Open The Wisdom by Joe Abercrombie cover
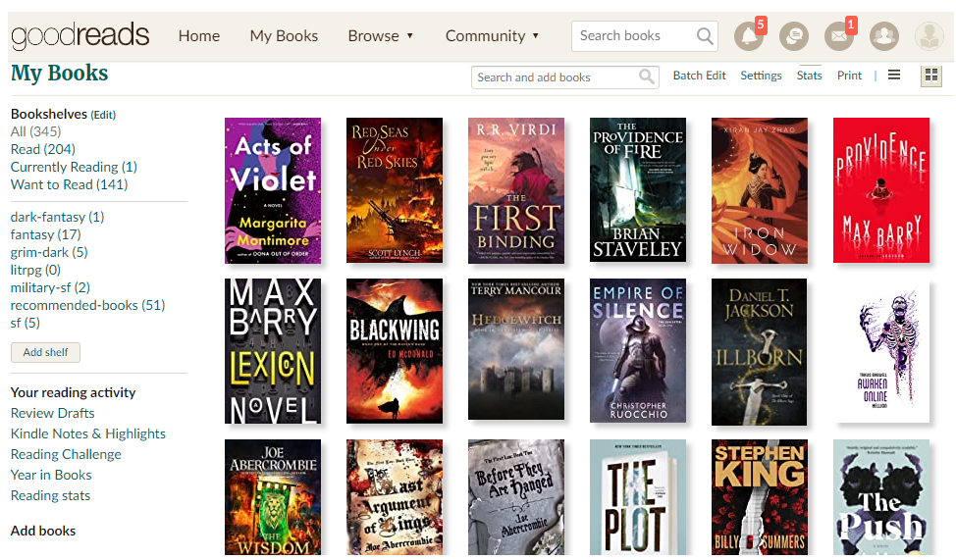Viewport: 956px width, 560px height. pyautogui.click(x=273, y=497)
